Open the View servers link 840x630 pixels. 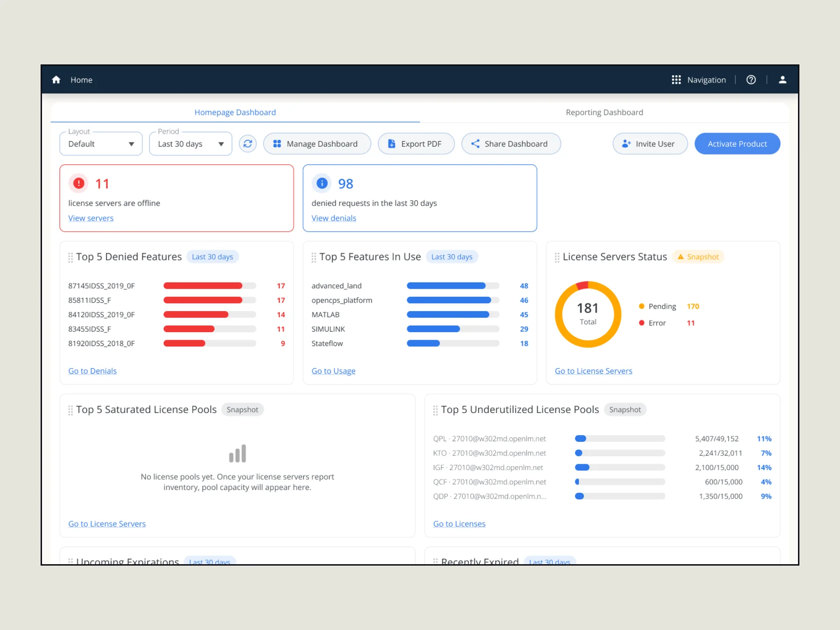(x=91, y=218)
